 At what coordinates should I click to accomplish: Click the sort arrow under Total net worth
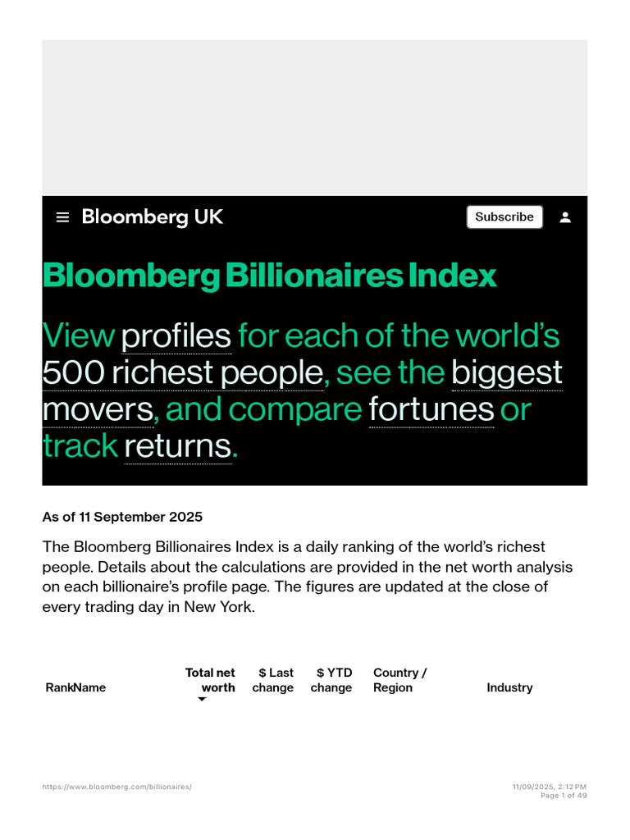(202, 700)
